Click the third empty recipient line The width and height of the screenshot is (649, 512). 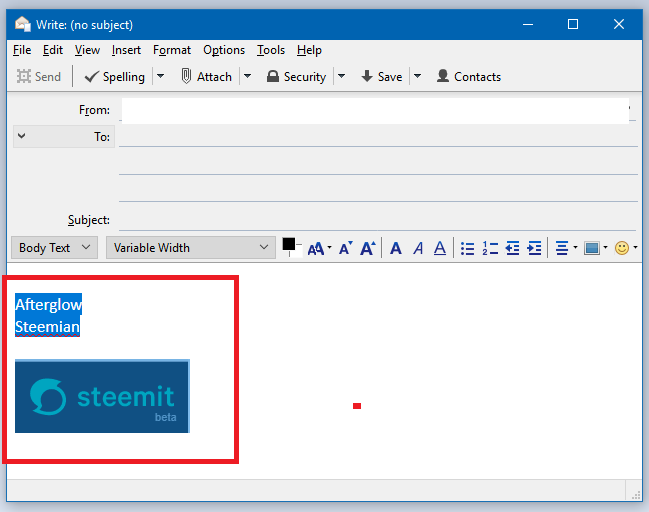click(x=378, y=192)
